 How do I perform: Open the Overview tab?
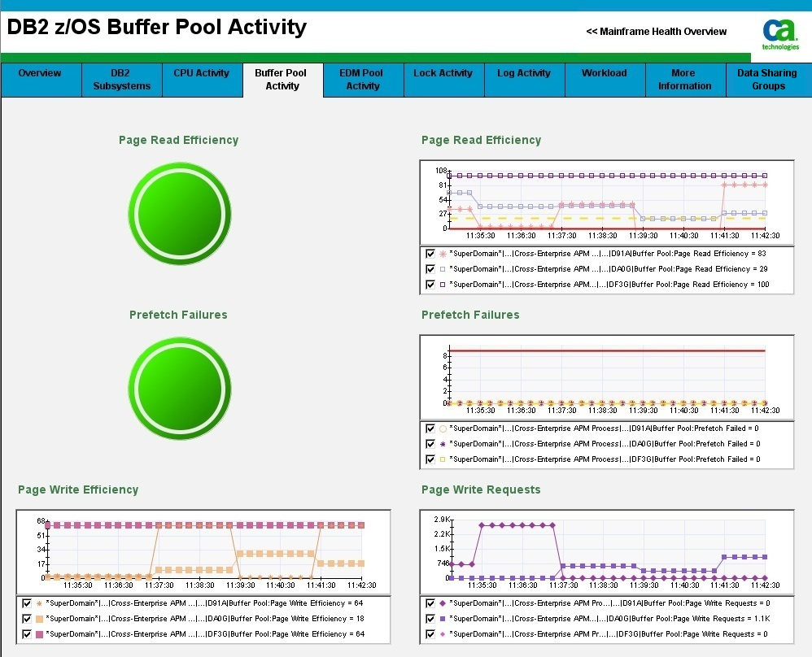click(41, 80)
